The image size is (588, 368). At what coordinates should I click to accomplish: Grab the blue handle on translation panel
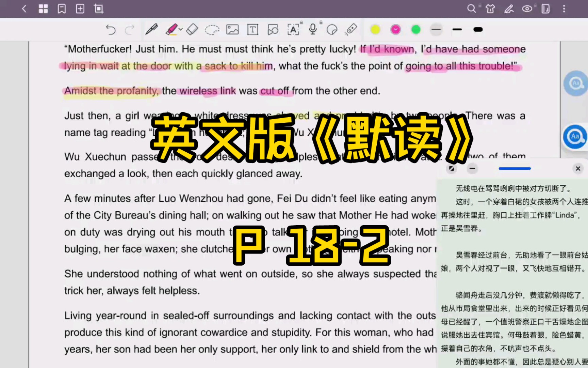514,168
